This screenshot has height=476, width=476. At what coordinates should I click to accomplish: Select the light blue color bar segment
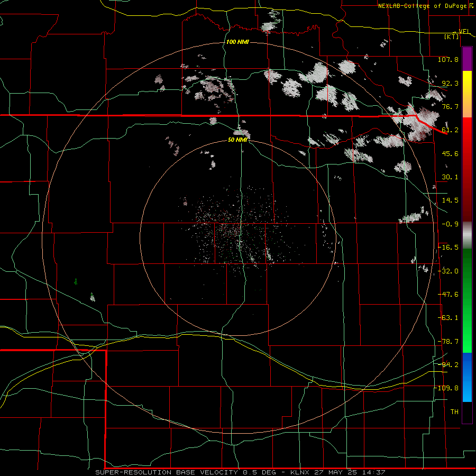coord(467,390)
